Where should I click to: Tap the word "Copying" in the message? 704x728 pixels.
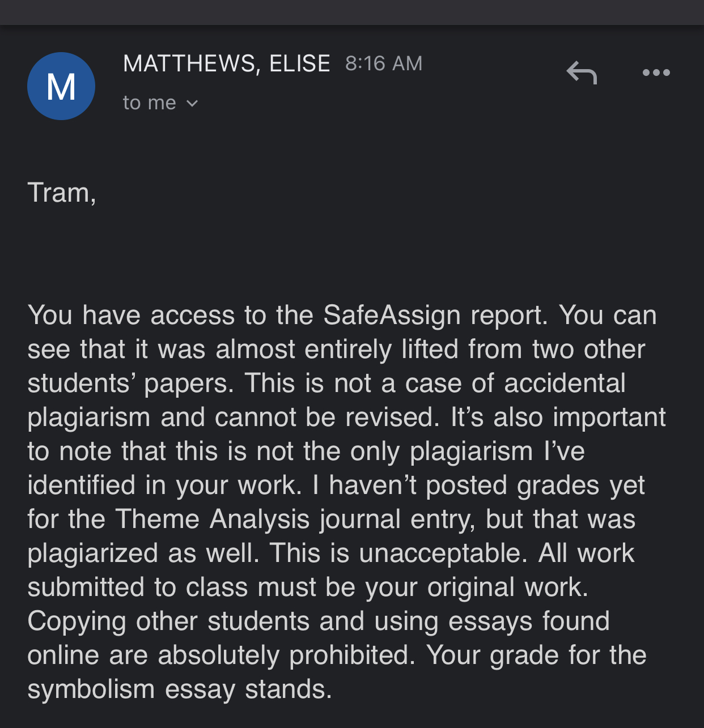click(x=77, y=621)
